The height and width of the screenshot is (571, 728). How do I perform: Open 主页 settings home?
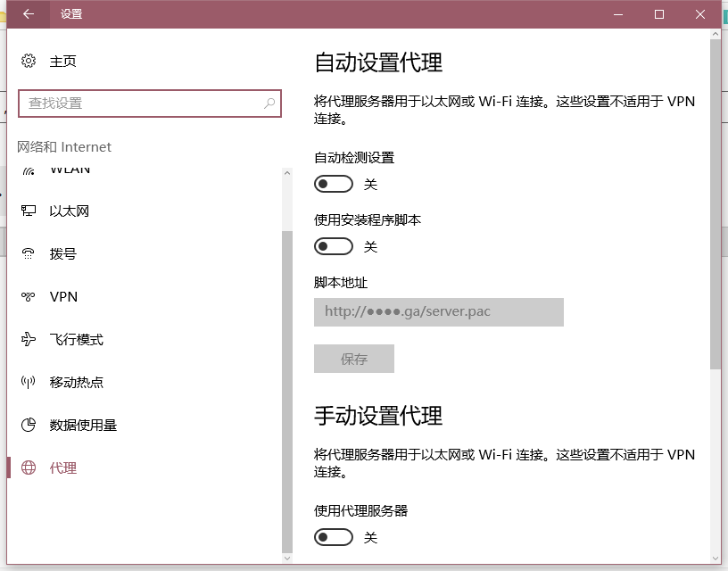pos(62,62)
